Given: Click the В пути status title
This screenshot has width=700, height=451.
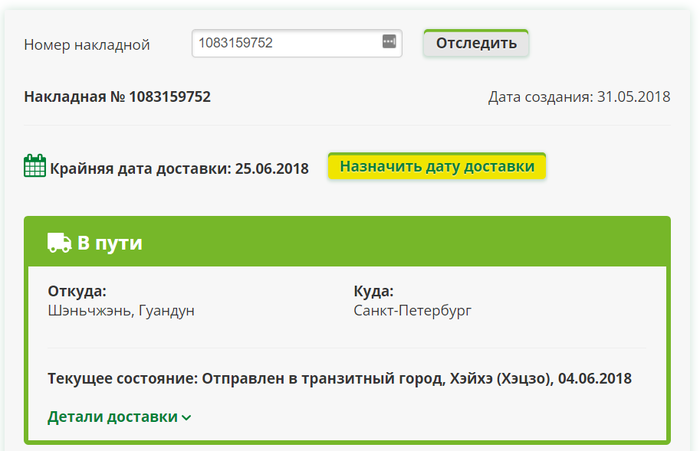Looking at the screenshot, I should (x=110, y=242).
